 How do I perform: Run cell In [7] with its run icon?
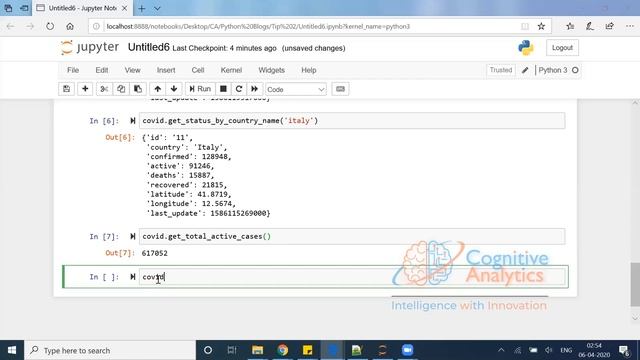[133, 236]
